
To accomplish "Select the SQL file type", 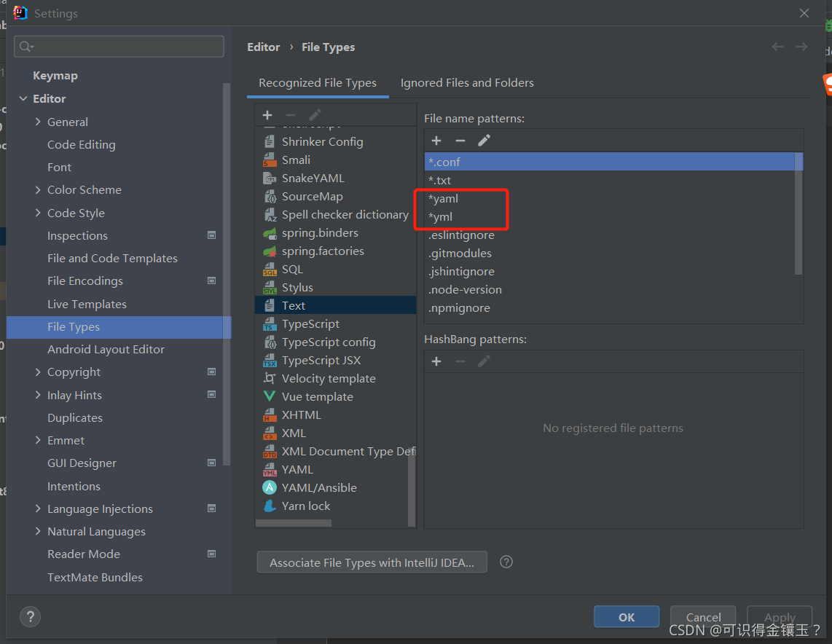I will pyautogui.click(x=335, y=269).
